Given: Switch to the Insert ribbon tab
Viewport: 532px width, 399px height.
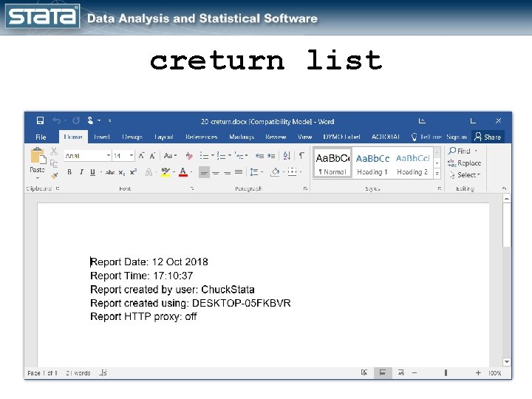Looking at the screenshot, I should (x=102, y=137).
